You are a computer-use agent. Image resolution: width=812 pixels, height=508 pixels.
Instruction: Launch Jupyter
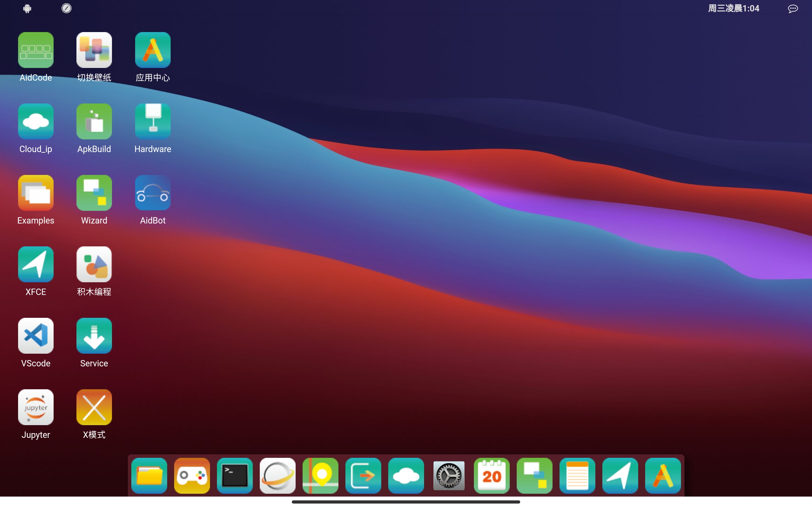coord(36,407)
